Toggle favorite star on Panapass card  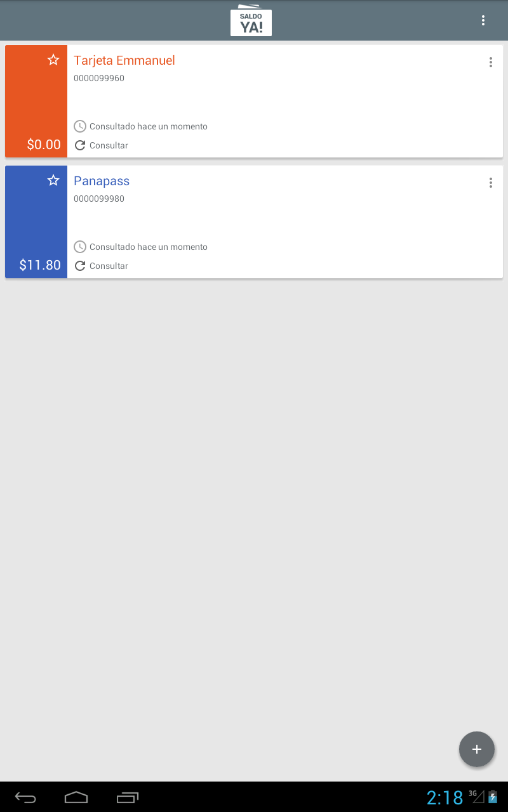53,180
